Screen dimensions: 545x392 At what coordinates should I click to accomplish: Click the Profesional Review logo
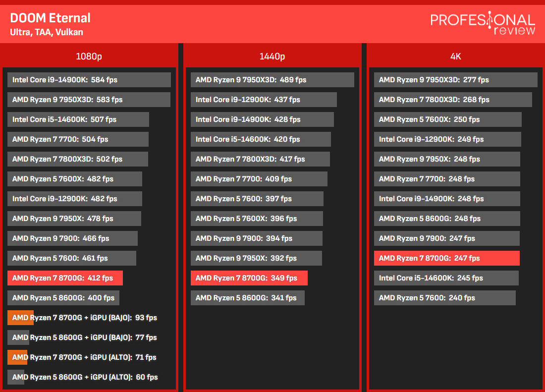483,23
